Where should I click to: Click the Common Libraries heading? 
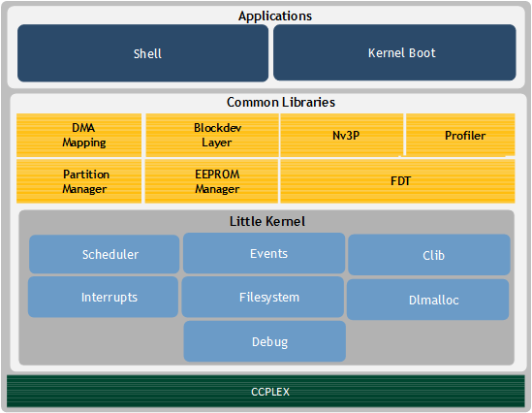pyautogui.click(x=281, y=102)
